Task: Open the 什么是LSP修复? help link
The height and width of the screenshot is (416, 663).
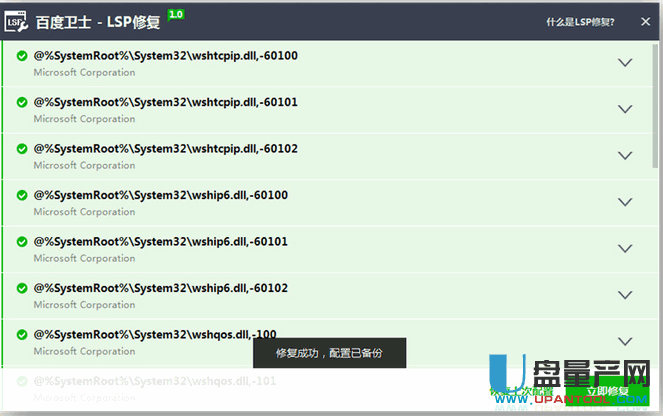Action: (580, 21)
